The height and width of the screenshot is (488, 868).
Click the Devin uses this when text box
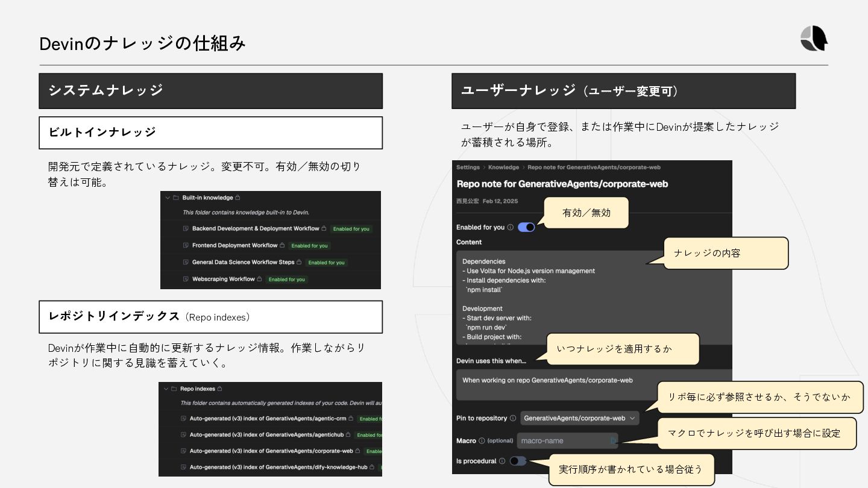[594, 384]
